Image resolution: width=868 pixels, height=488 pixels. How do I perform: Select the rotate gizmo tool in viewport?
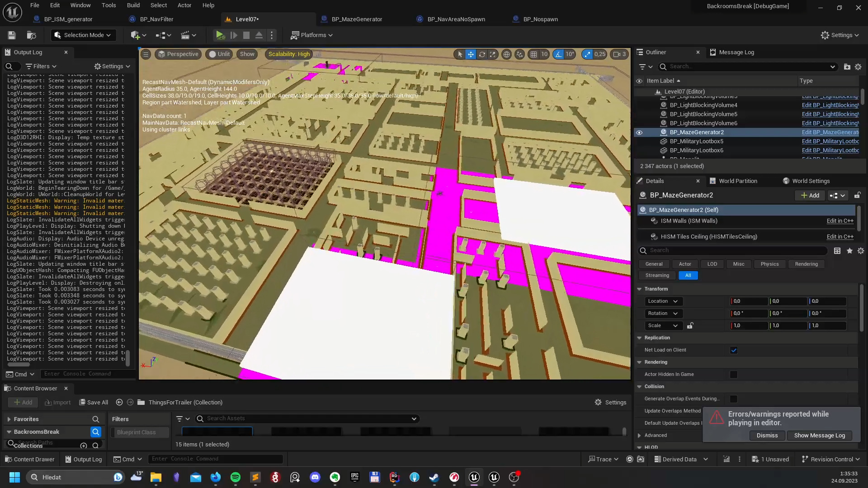(482, 54)
